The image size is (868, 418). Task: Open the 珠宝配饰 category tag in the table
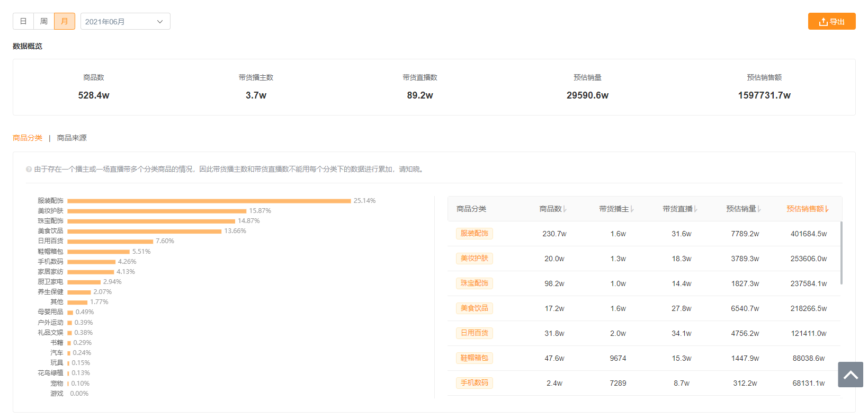coord(475,283)
